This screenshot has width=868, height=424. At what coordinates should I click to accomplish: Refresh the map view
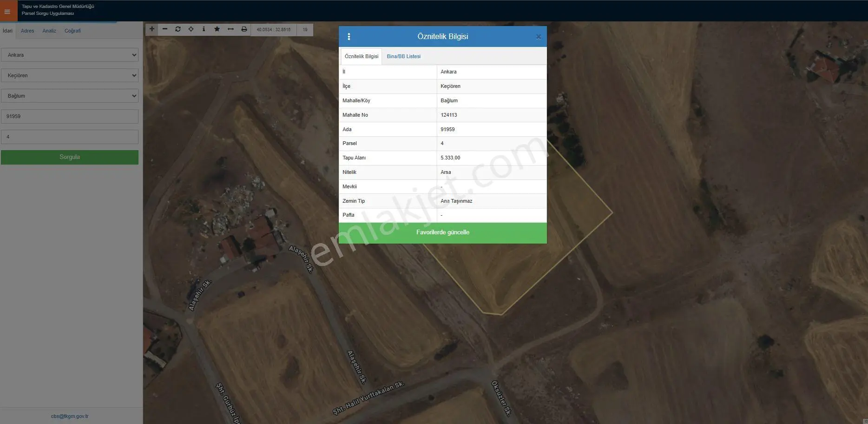tap(178, 29)
